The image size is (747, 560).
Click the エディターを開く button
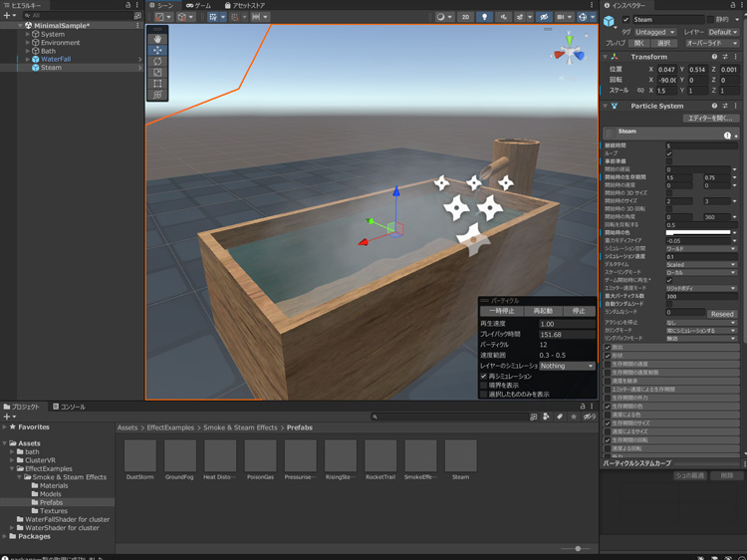[711, 118]
